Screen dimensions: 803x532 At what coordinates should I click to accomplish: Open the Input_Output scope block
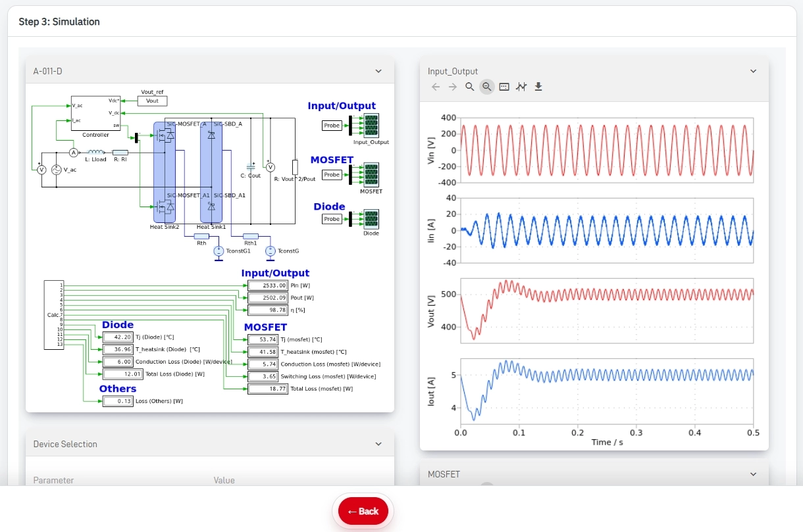point(371,125)
